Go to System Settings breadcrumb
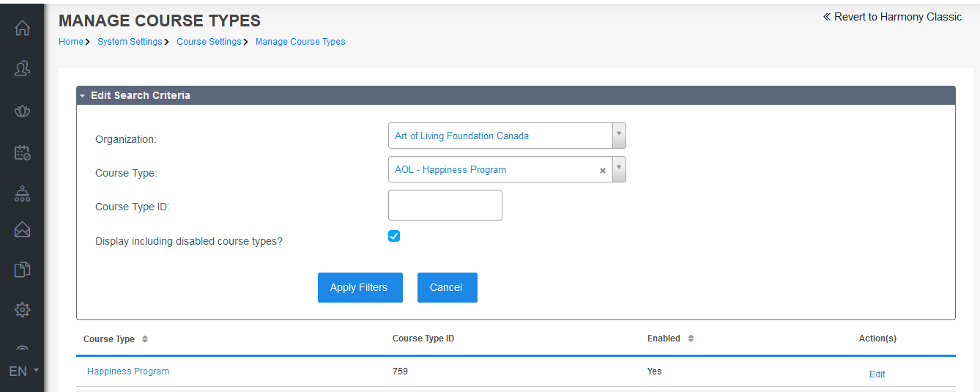The width and height of the screenshot is (980, 392). [130, 42]
